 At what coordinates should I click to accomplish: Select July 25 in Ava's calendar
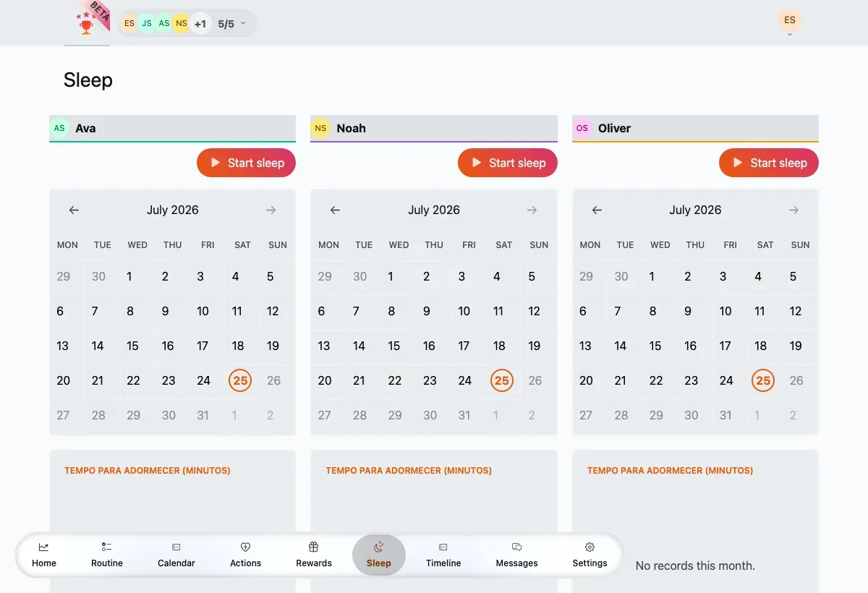[240, 380]
